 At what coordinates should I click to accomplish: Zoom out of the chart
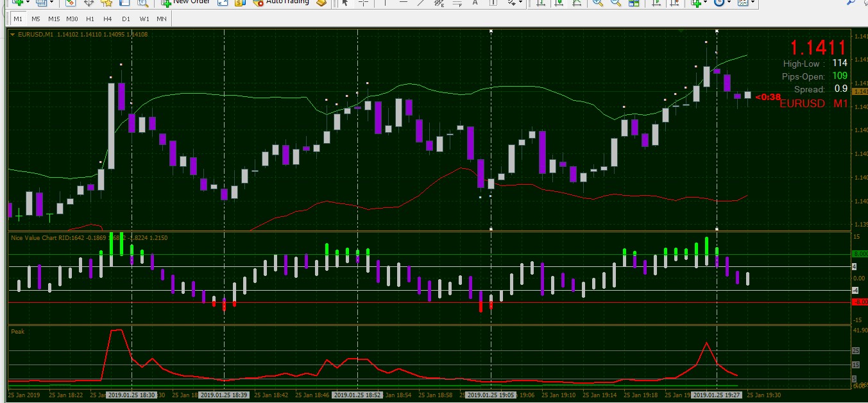[x=616, y=3]
